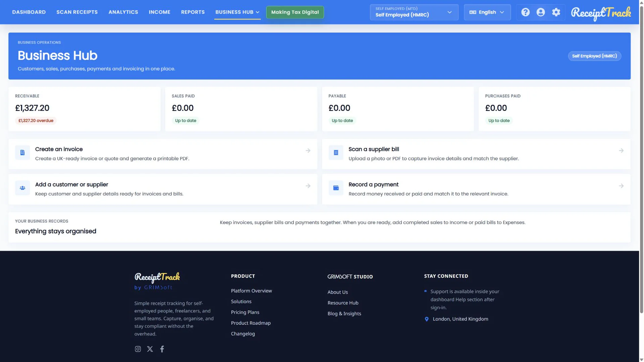Click arrow on Add a customer or supplier card
The image size is (644, 362).
point(308,186)
